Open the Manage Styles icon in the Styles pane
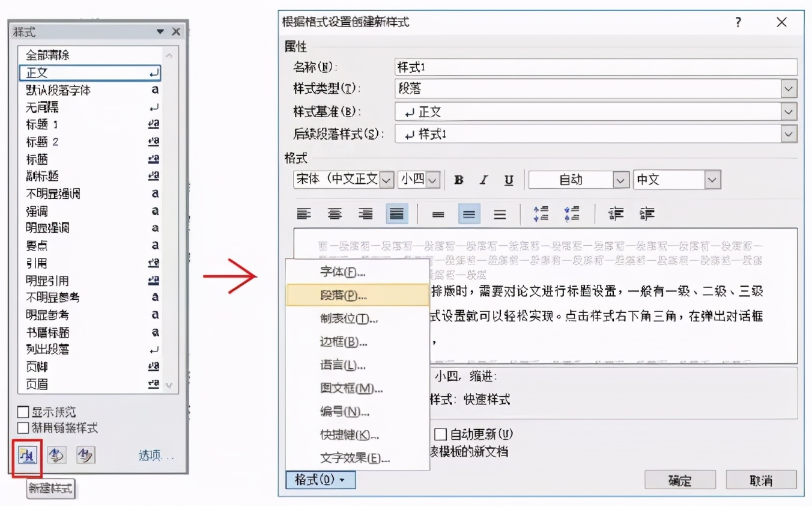The height and width of the screenshot is (506, 812). (x=85, y=456)
